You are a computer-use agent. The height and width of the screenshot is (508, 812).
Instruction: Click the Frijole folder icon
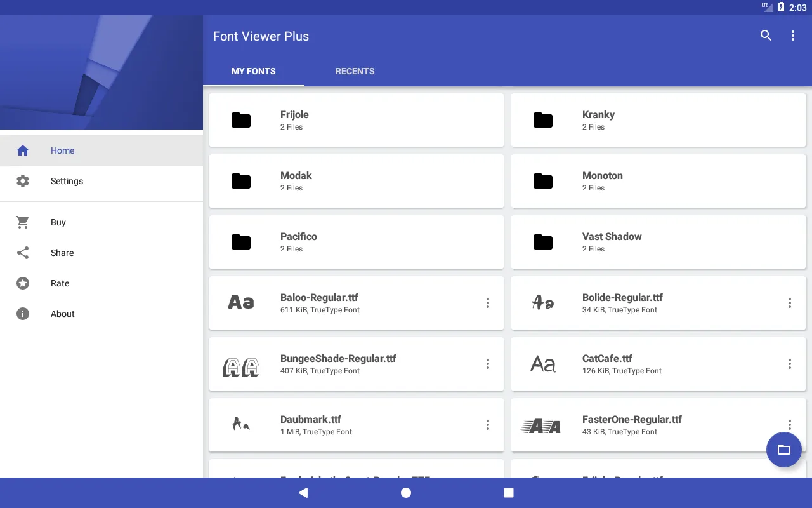241,120
